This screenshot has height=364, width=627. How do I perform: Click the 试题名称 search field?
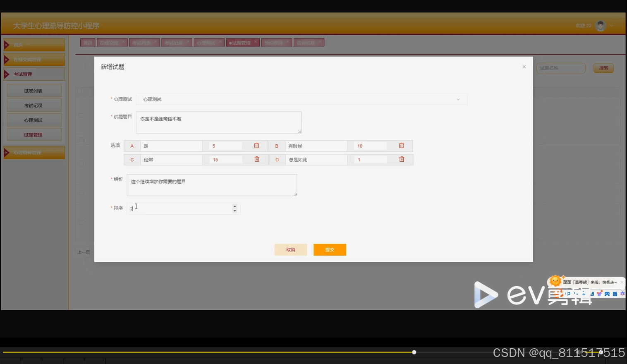(561, 68)
